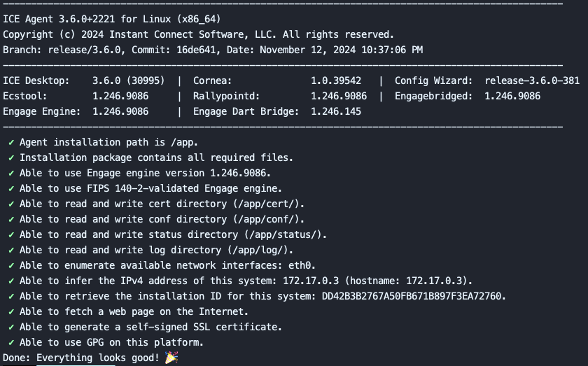The image size is (588, 366).
Task: Click "generate a self-signed SSL certificate" line
Action: coord(150,327)
